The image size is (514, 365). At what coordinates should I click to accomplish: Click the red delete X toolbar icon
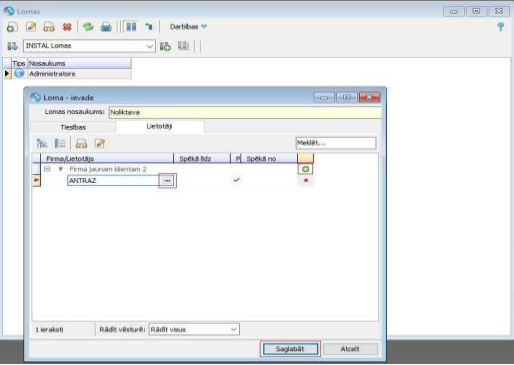pyautogui.click(x=67, y=27)
